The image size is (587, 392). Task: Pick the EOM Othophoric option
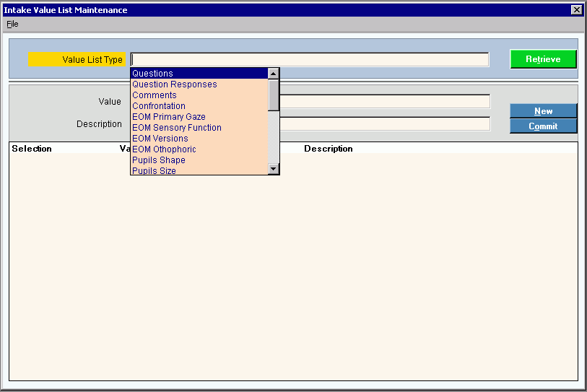164,149
